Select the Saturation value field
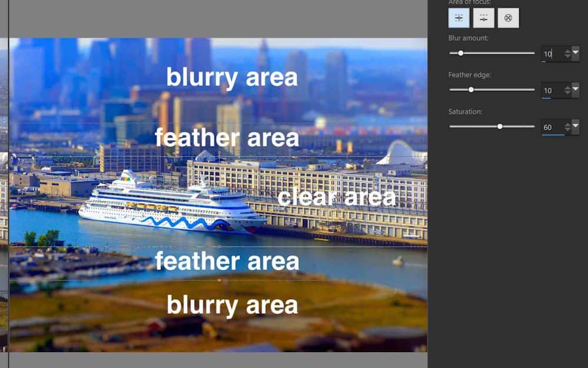The height and width of the screenshot is (368, 588). [550, 127]
